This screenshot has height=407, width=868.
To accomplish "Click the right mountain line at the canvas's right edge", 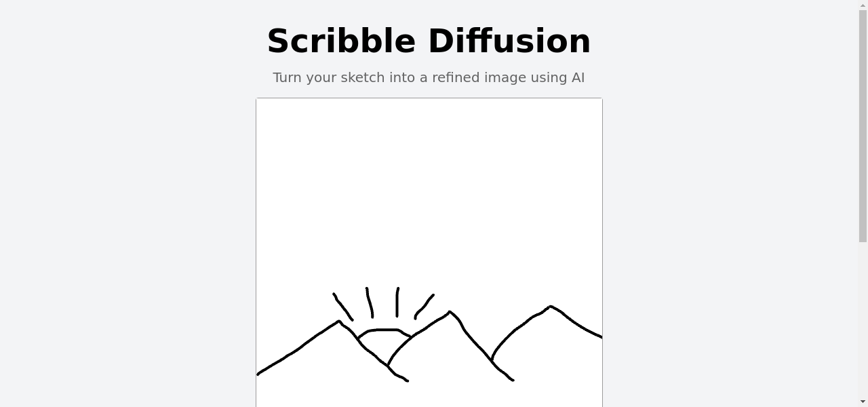I will click(x=599, y=336).
